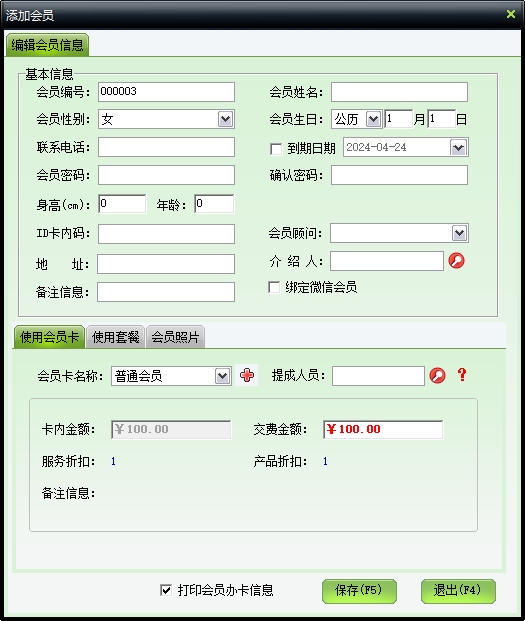
Task: Click the red question mark help icon
Action: click(x=462, y=375)
